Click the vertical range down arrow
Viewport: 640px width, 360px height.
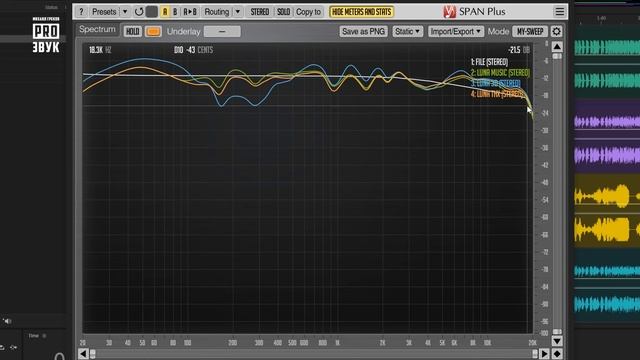point(557,340)
